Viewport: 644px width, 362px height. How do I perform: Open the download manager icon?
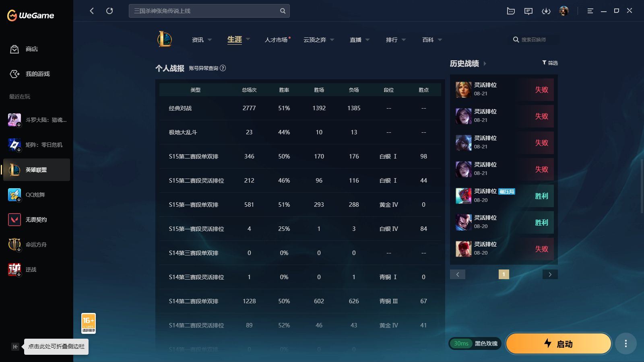[546, 11]
